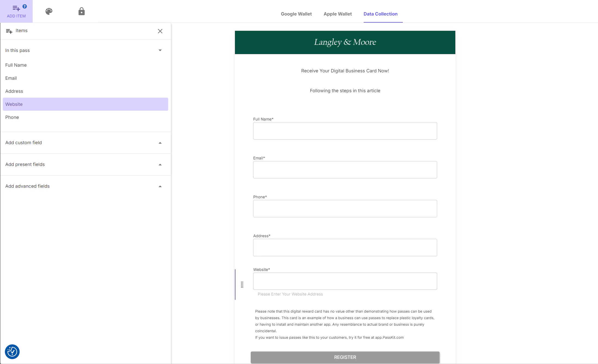Click the 'Please Enter Your Website Address' hint

click(290, 294)
